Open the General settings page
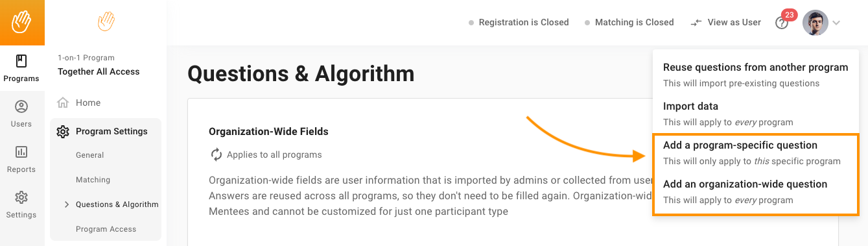 click(90, 155)
